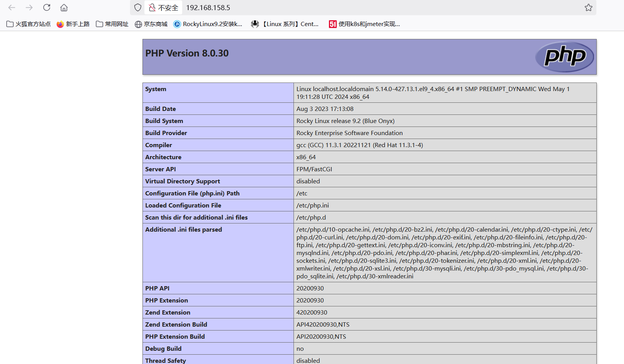Click the PHP logo in the header
The image size is (624, 364).
click(564, 57)
